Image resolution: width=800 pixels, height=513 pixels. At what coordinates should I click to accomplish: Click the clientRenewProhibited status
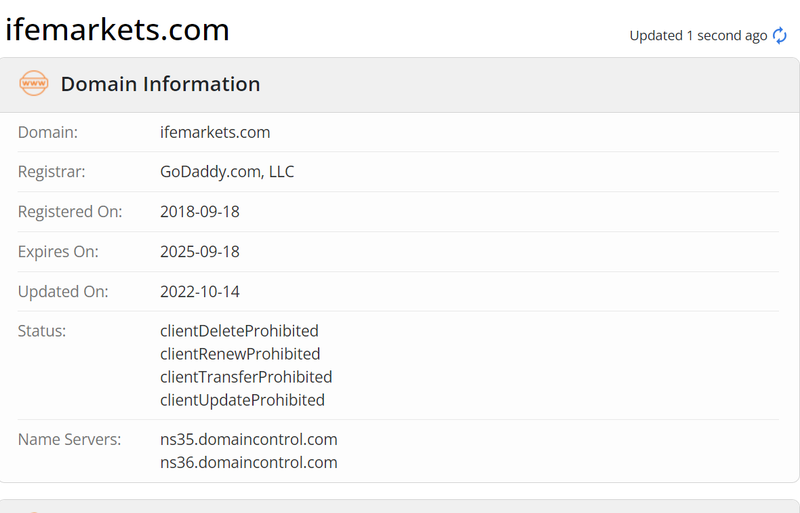pyautogui.click(x=240, y=354)
